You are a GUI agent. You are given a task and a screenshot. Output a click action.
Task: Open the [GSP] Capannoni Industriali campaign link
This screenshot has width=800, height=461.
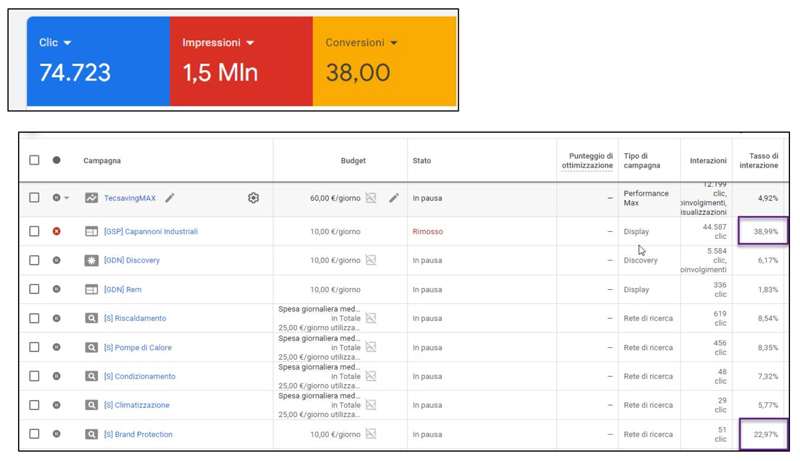(150, 231)
